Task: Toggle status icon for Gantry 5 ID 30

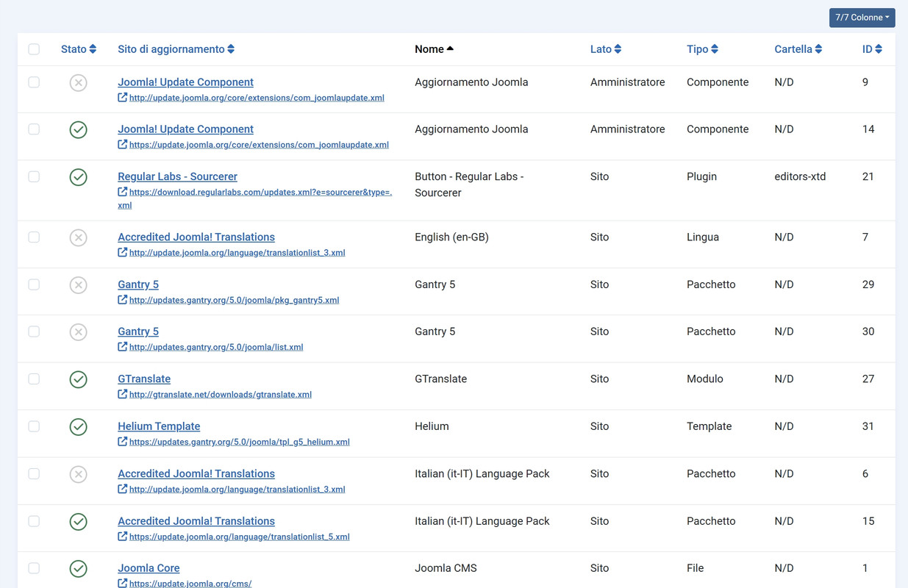Action: pyautogui.click(x=79, y=332)
